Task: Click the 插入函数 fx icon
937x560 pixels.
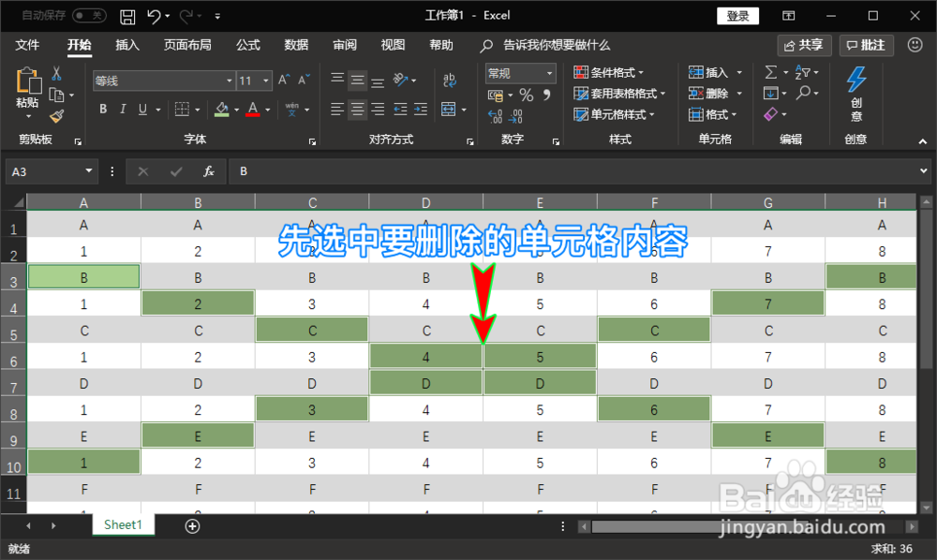Action: (x=208, y=171)
